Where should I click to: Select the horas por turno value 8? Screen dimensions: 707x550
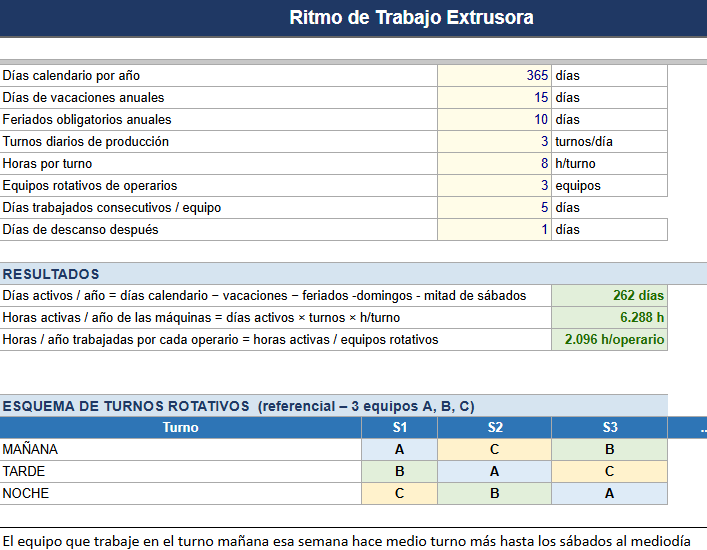pos(494,163)
